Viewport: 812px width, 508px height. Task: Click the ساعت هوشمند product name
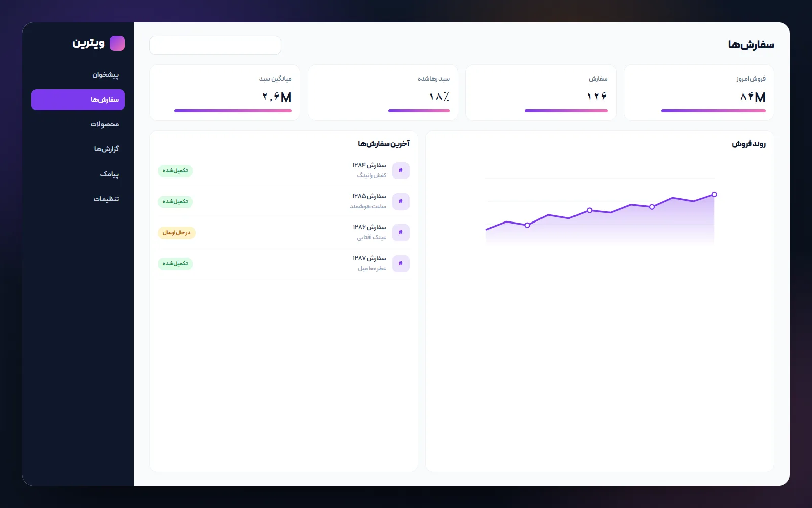(368, 206)
